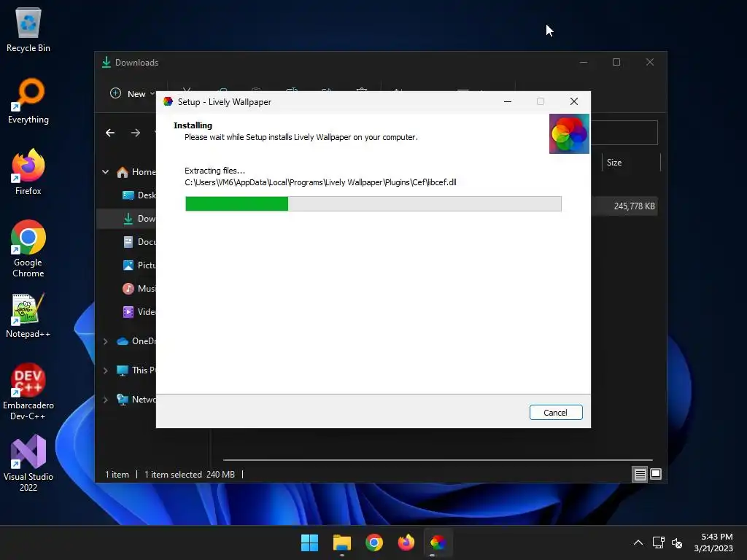This screenshot has width=747, height=560.
Task: Launch Firefox from the taskbar
Action: [406, 542]
